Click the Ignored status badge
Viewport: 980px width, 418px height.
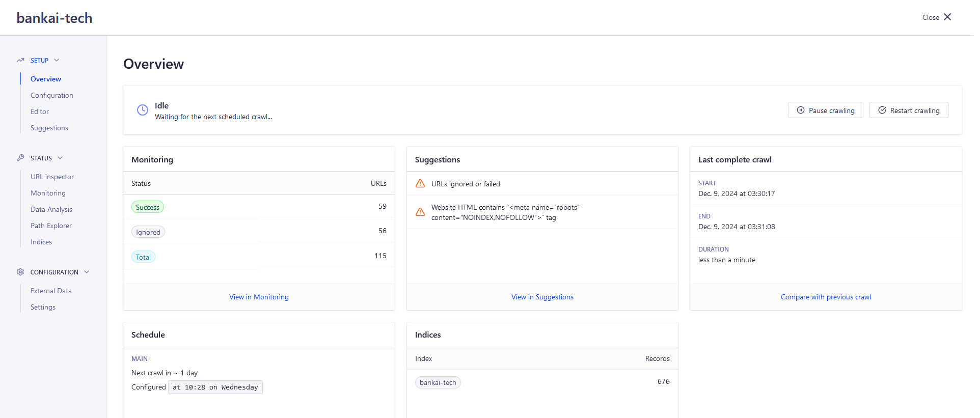click(x=148, y=232)
